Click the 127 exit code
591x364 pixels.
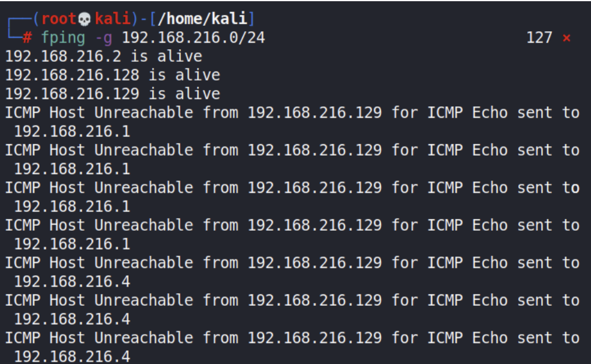[539, 38]
